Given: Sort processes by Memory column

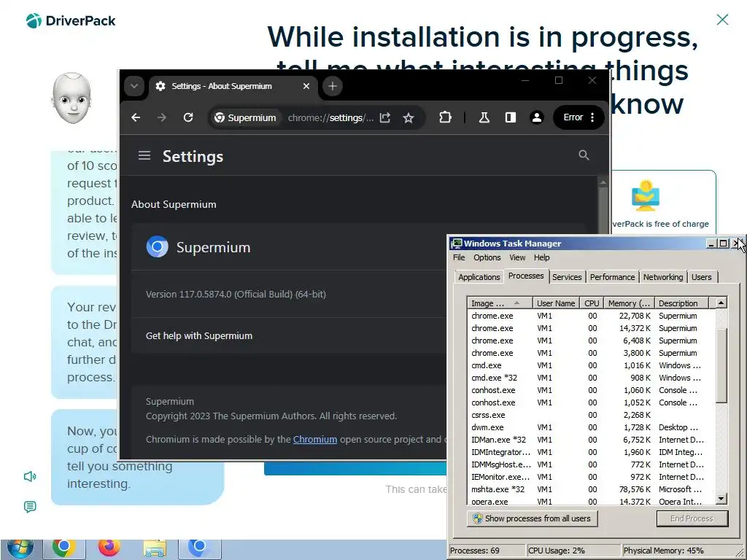Looking at the screenshot, I should coord(629,303).
